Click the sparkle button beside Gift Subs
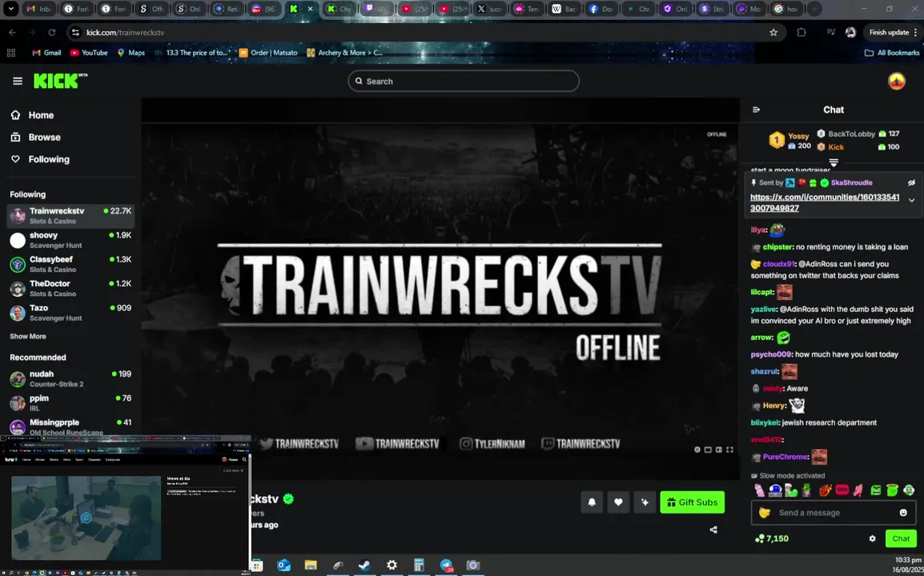 645,502
